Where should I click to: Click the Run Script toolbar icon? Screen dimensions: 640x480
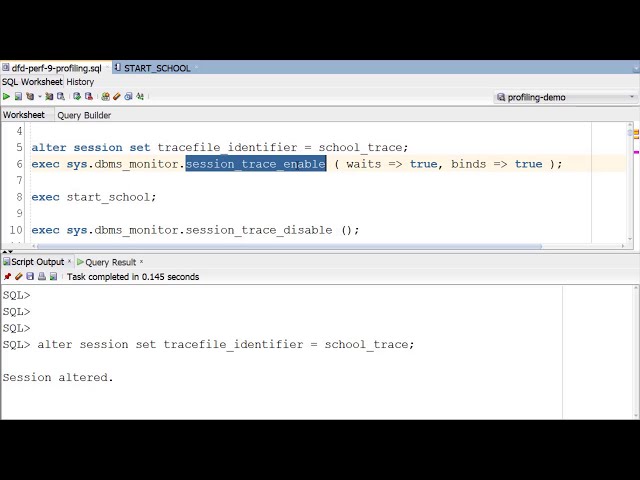[18, 96]
